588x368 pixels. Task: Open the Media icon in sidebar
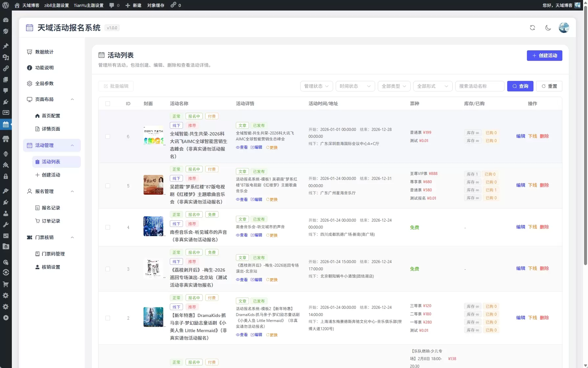(6, 57)
